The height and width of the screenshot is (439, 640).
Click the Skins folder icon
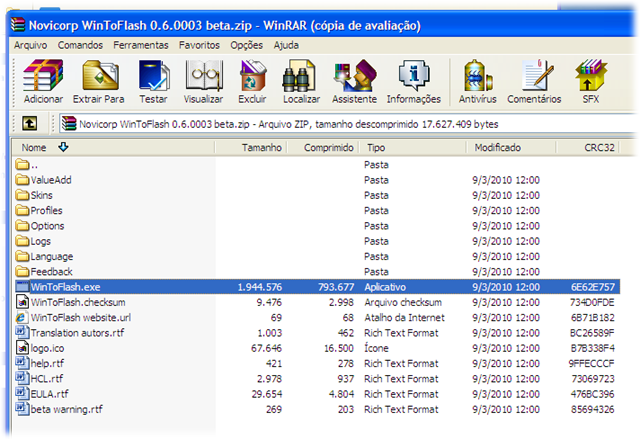22,195
